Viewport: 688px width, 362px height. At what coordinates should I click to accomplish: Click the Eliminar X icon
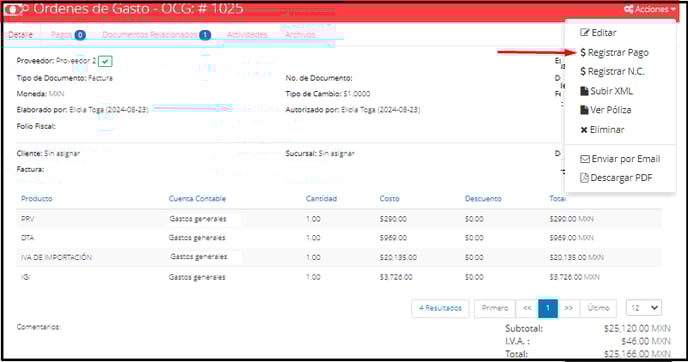[x=584, y=129]
